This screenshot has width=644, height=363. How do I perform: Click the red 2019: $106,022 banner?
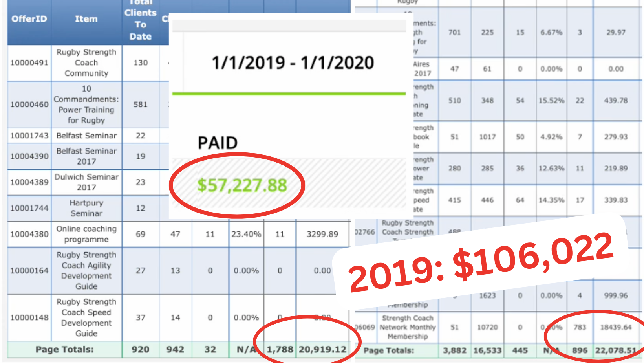[481, 262]
